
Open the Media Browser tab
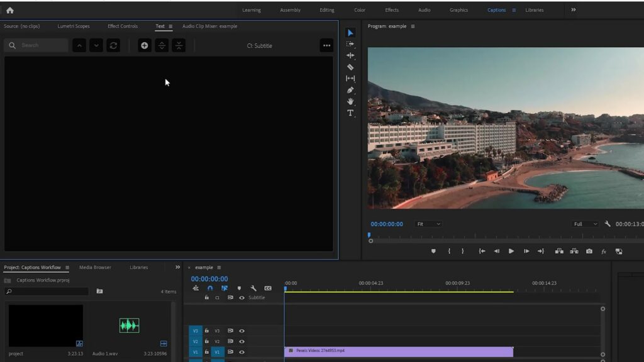tap(95, 268)
